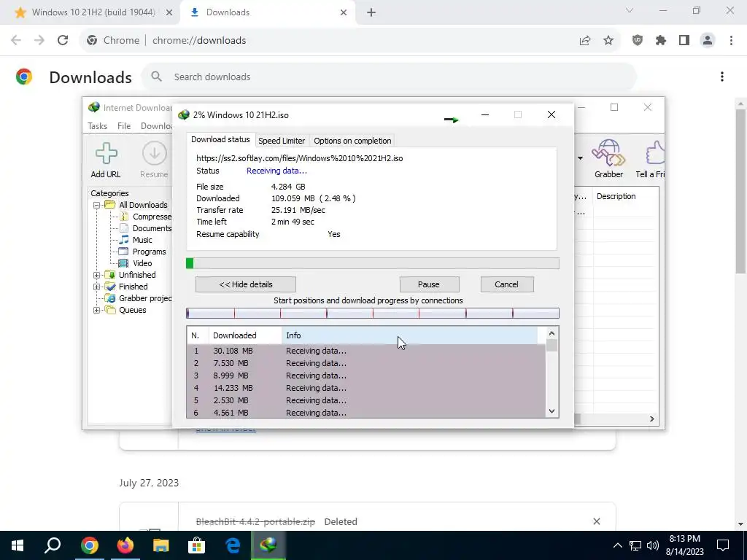Open the Tasks menu in IDM
747x560 pixels.
[x=97, y=125]
